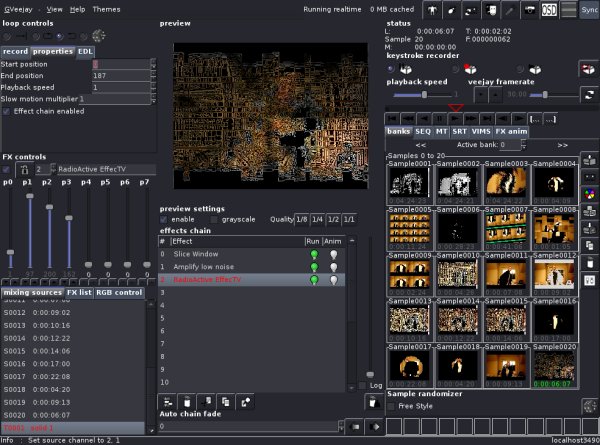The width and height of the screenshot is (600, 445).
Task: Select the Sample0001 thumbnail
Action: click(x=409, y=182)
